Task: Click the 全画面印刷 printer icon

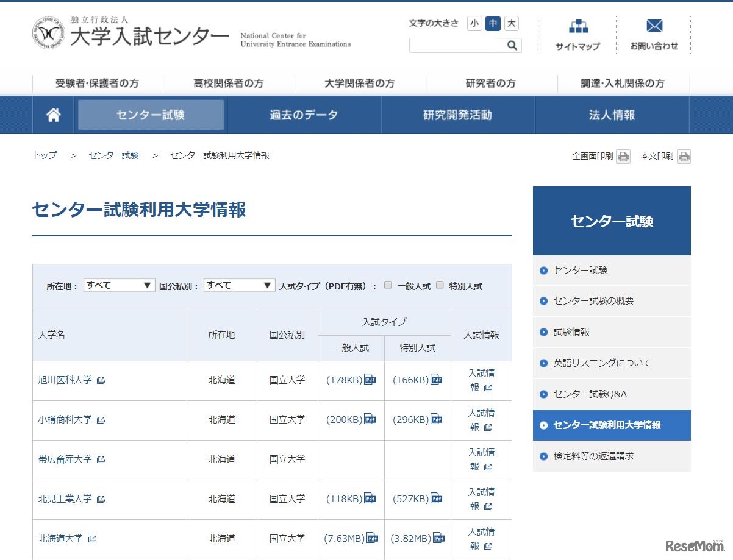Action: tap(623, 156)
